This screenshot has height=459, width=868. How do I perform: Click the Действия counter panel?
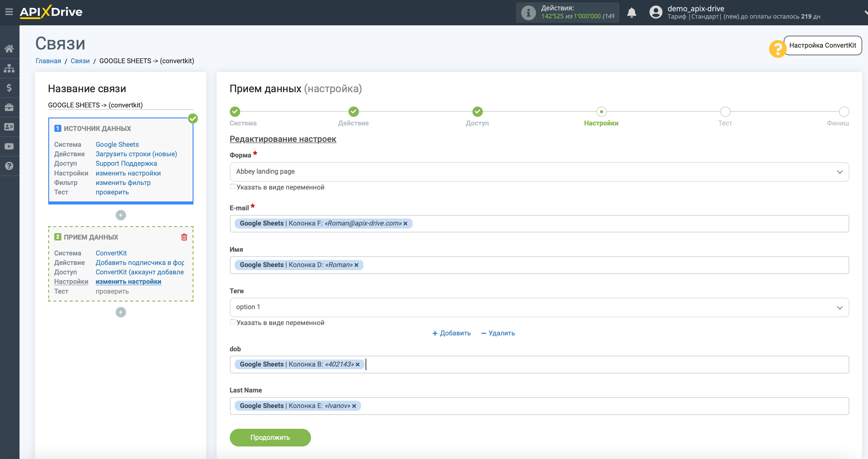click(567, 13)
